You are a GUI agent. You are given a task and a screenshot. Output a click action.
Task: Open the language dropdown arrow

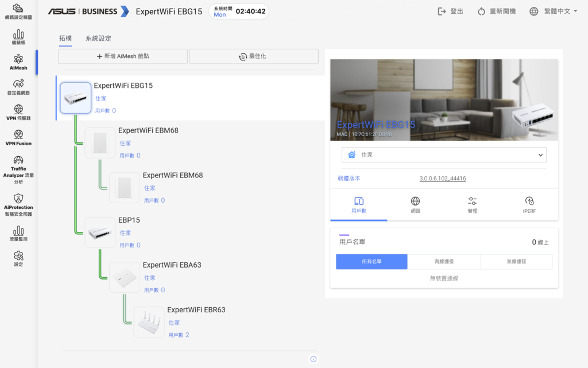tap(575, 11)
